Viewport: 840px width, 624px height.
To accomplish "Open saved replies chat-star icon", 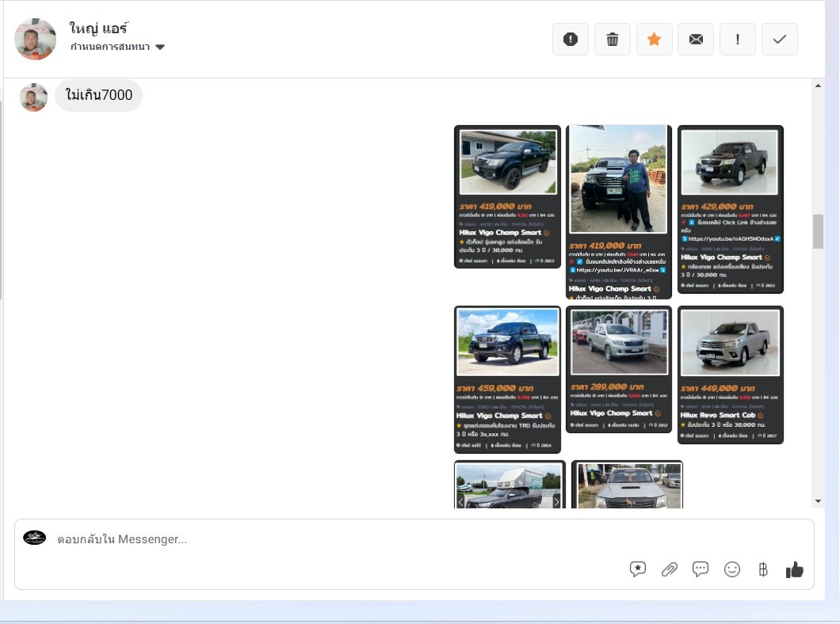I will click(x=638, y=569).
